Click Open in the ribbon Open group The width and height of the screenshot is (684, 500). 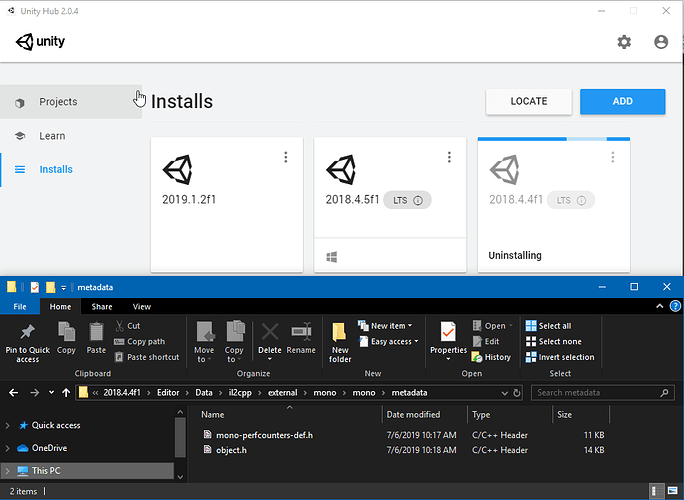pos(493,326)
